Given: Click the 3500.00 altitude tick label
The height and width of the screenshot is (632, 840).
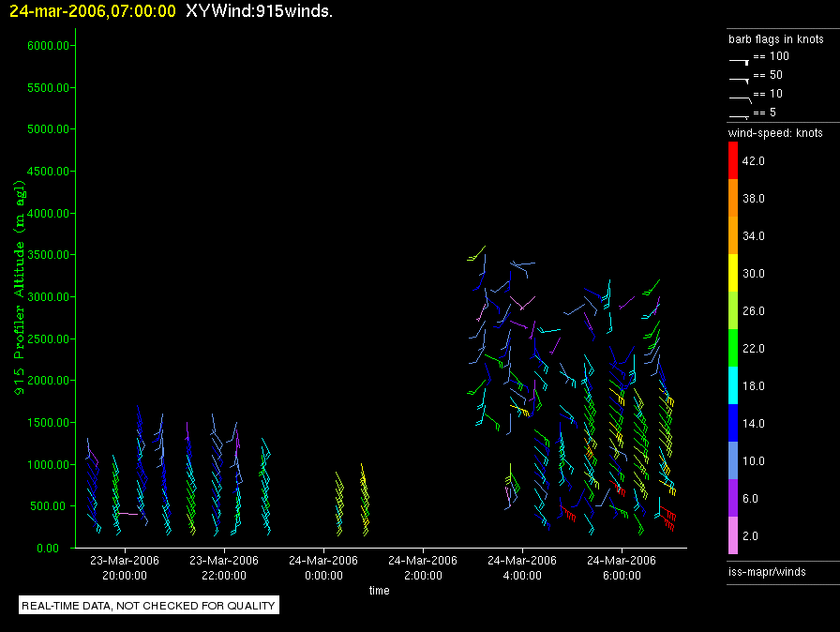Looking at the screenshot, I should [37, 255].
